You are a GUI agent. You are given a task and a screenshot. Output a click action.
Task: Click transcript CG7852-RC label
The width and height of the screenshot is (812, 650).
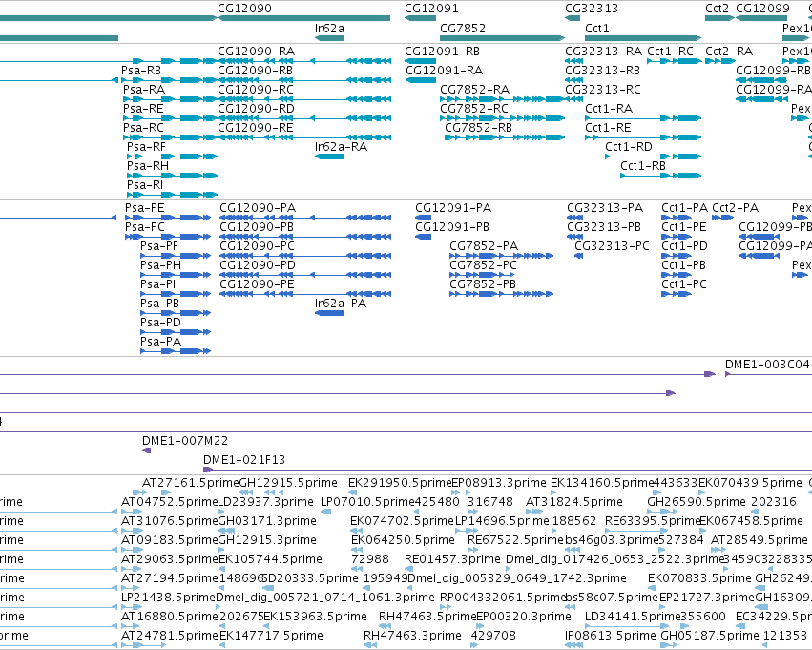[474, 109]
